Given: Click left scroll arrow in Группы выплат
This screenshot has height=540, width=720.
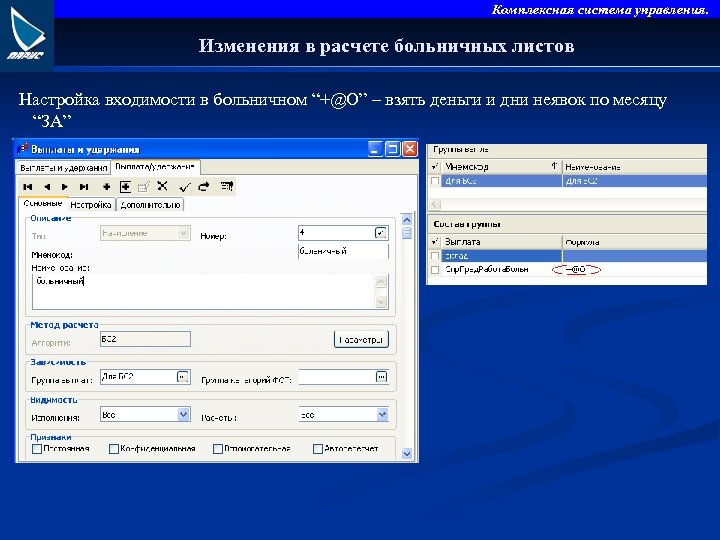Looking at the screenshot, I should click(434, 204).
